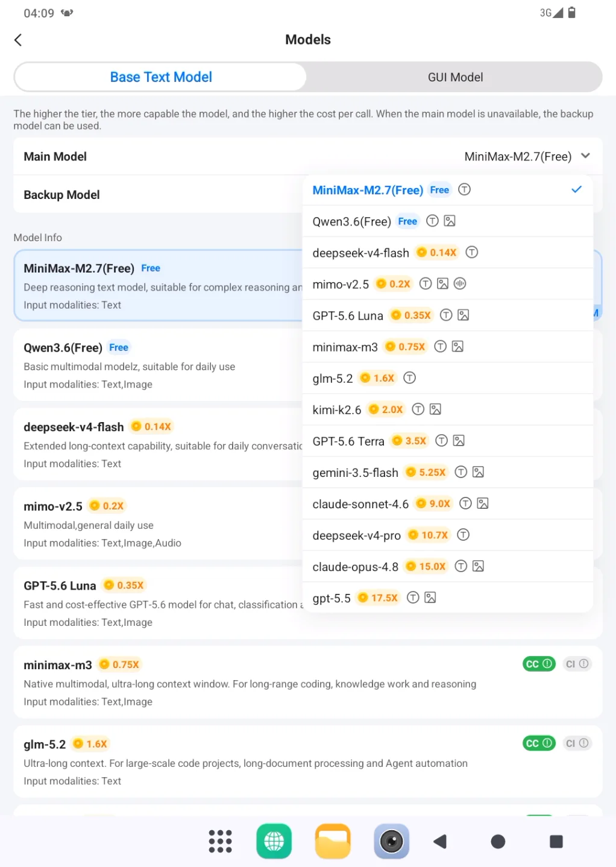
Task: Click text modality icon in glm-5.2 dropdown option
Action: point(410,377)
